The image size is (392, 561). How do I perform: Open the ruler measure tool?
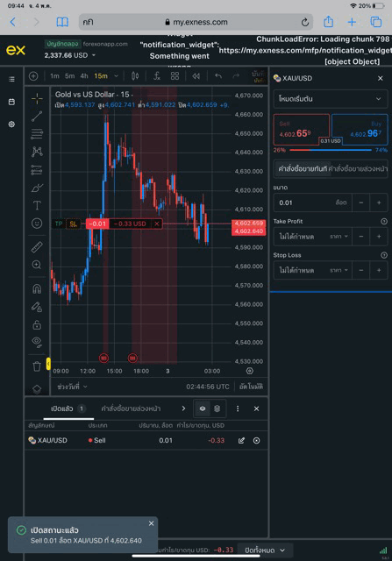(x=37, y=247)
